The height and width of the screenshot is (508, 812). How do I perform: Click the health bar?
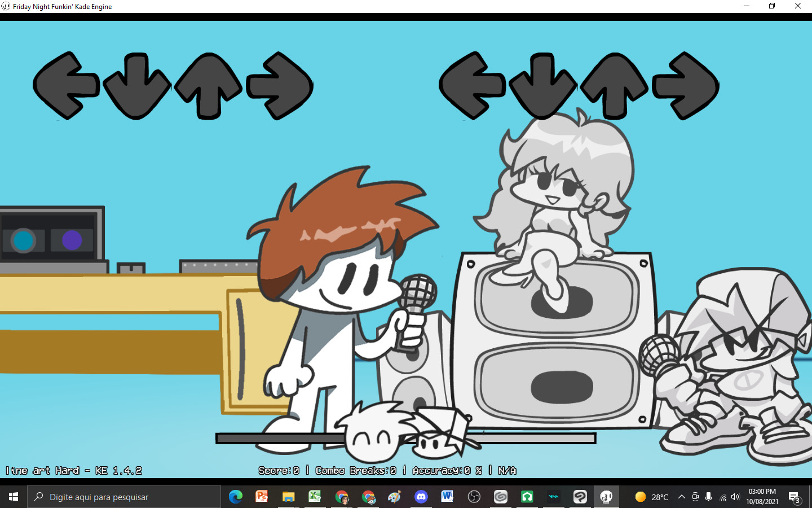(x=406, y=439)
